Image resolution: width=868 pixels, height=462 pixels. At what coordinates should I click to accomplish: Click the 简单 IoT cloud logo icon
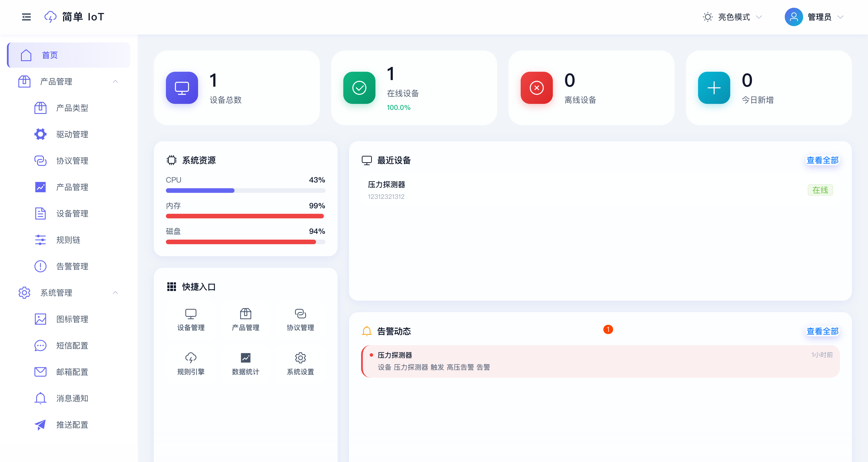(x=51, y=17)
